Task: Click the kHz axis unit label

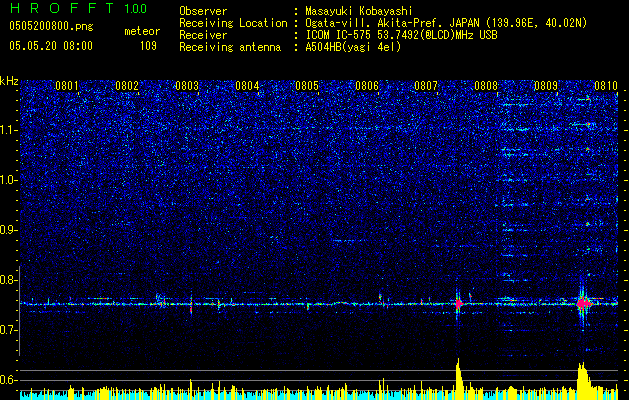Action: [9, 81]
